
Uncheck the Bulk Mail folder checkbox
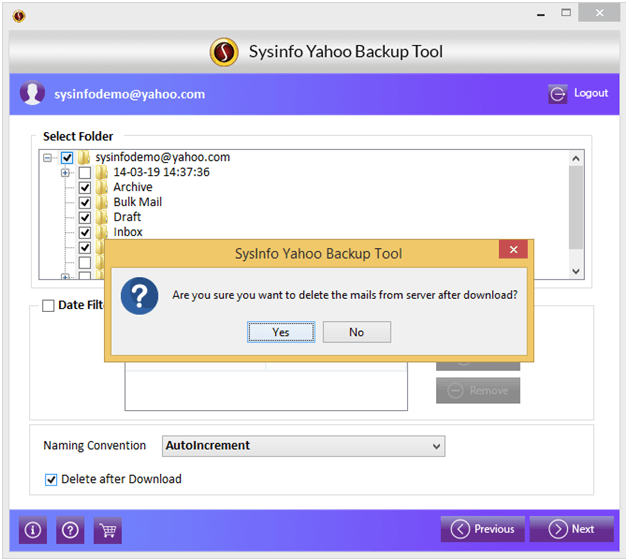(85, 203)
